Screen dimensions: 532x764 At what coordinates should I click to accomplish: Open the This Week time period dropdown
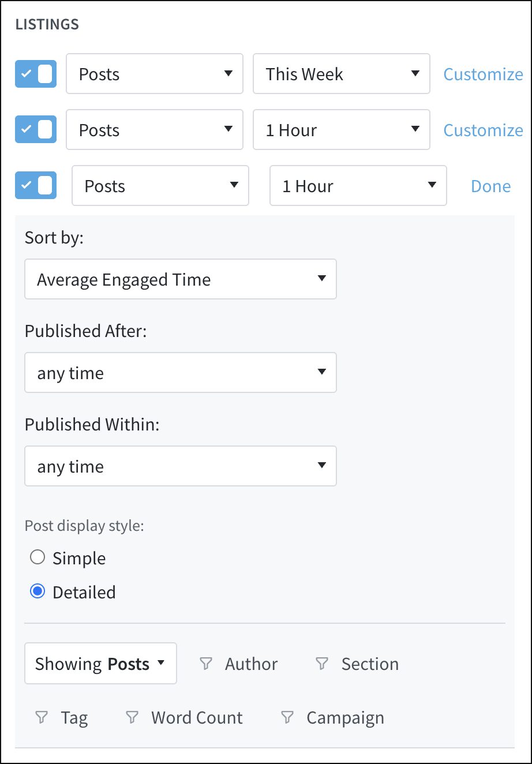pyautogui.click(x=341, y=74)
